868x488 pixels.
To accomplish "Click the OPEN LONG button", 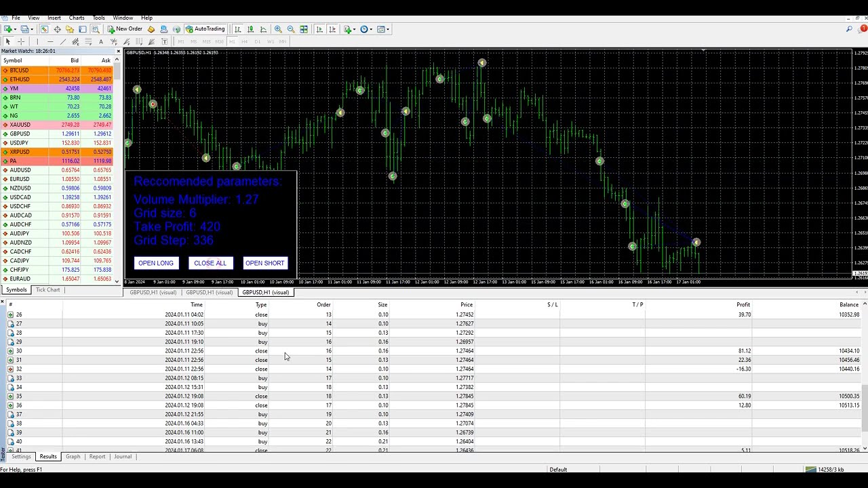I will [x=156, y=263].
